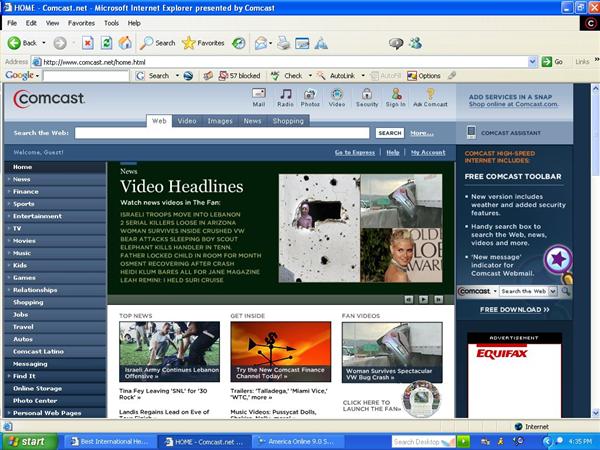Screen dimensions: 600x450
Task: Skip to next video headline
Action: (x=439, y=300)
